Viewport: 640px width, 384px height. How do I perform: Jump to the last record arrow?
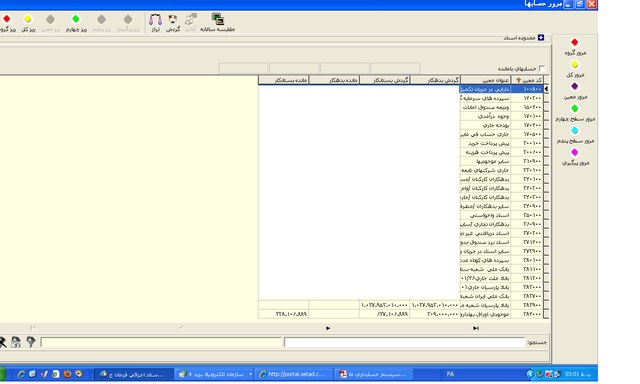(x=476, y=328)
